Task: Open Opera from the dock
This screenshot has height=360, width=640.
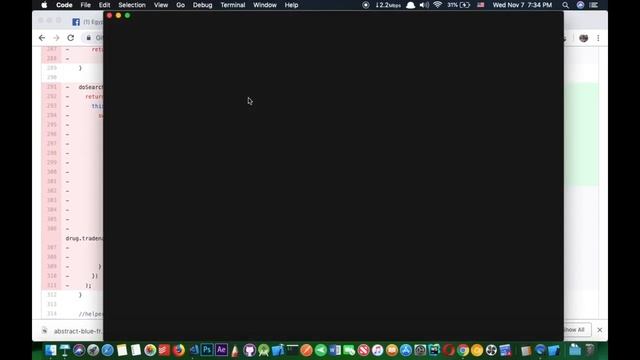Action: (x=449, y=350)
